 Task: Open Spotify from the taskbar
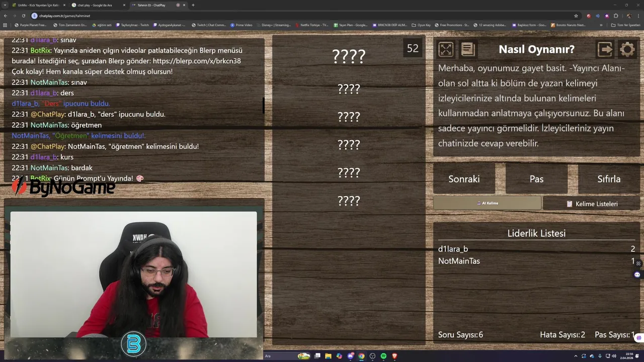click(x=383, y=356)
